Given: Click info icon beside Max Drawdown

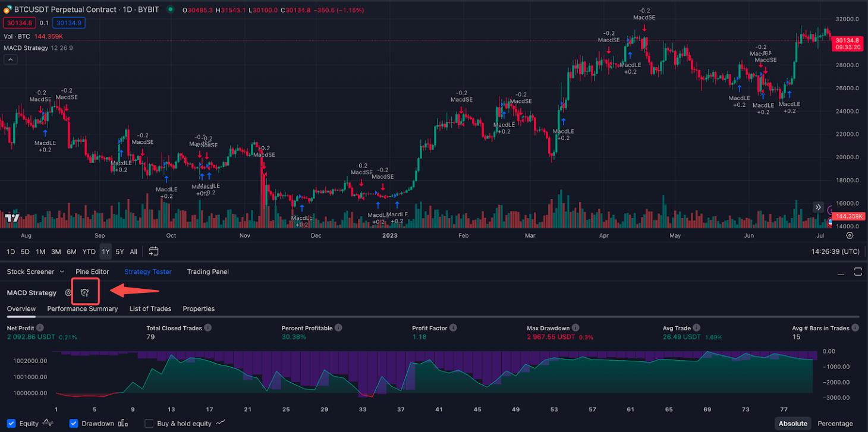Looking at the screenshot, I should [x=576, y=328].
